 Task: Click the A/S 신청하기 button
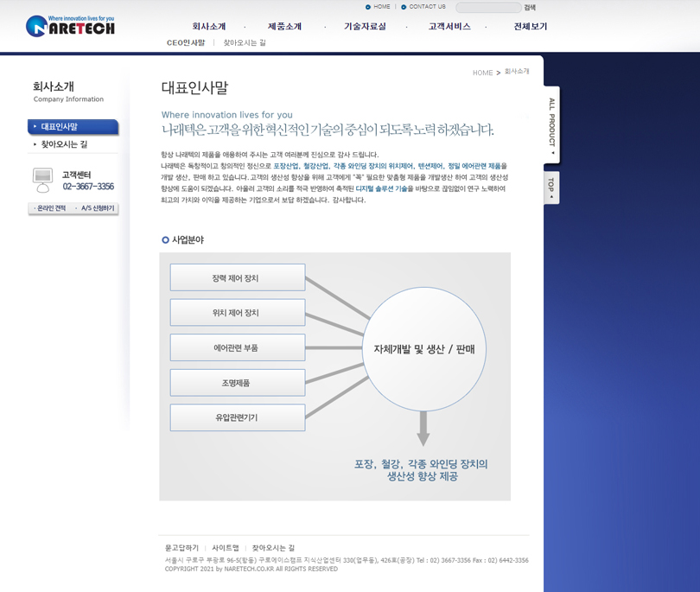pos(97,208)
